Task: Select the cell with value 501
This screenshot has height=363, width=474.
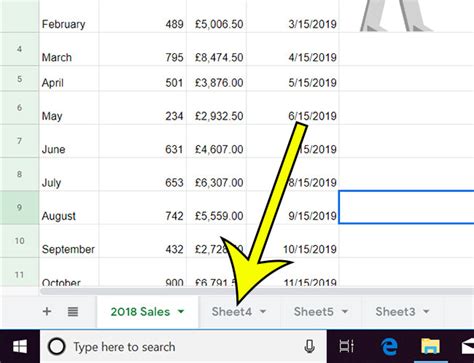Action: point(143,79)
